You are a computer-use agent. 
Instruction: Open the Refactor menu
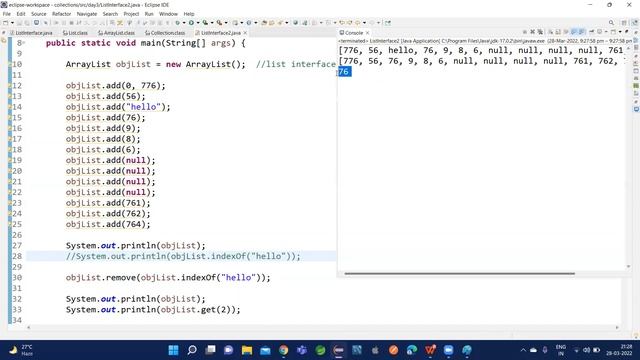61,14
